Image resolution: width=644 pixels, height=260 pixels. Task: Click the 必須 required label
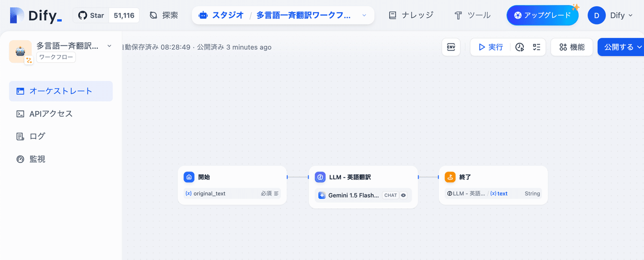266,194
